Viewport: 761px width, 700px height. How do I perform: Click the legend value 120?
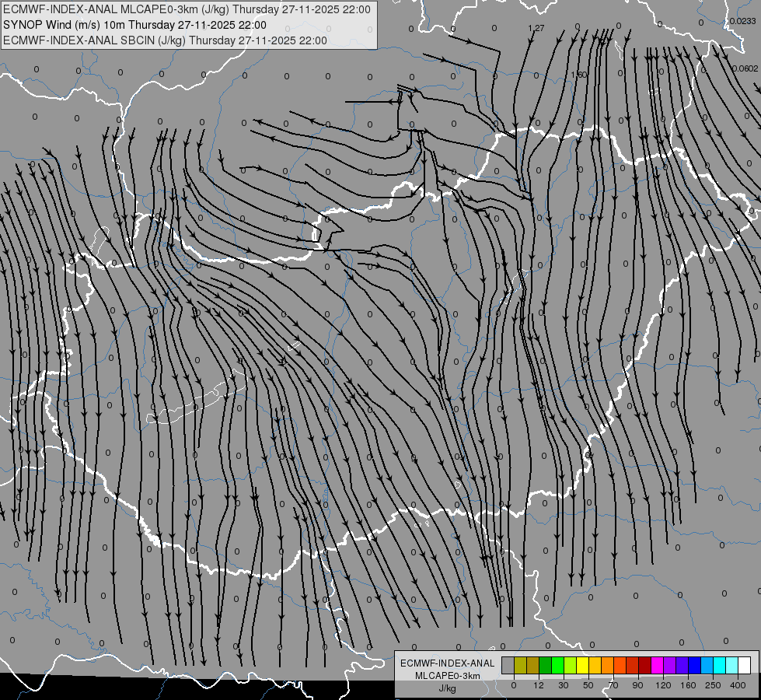(x=663, y=685)
